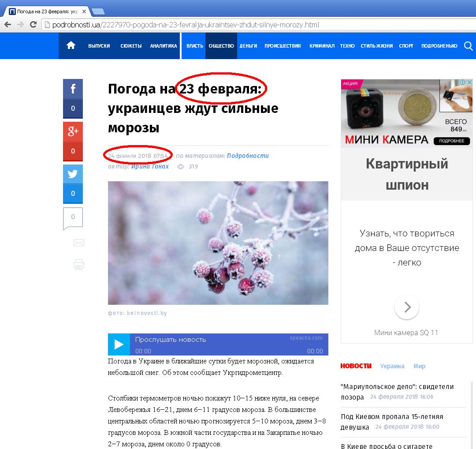Print the article with the printer icon
This screenshot has width=476, height=449.
click(79, 265)
